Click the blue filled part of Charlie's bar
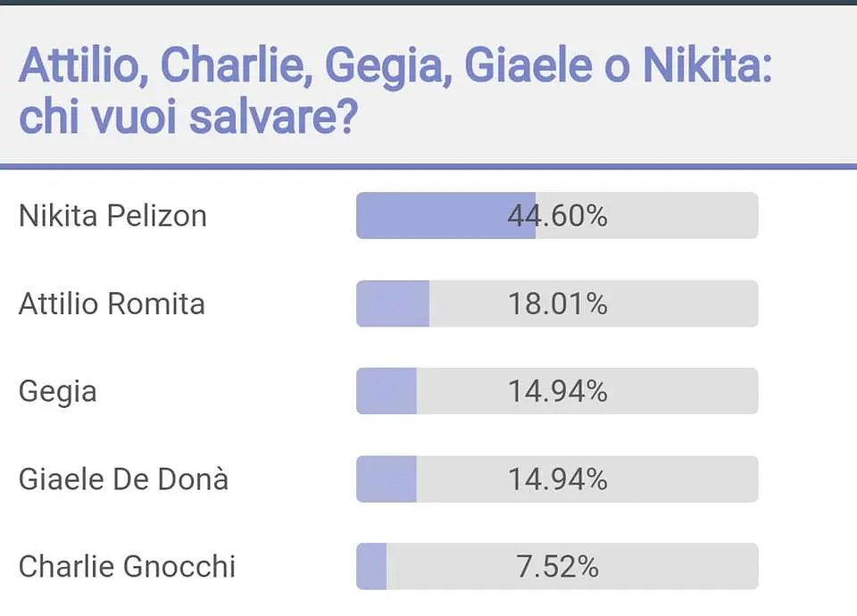This screenshot has height=616, width=857. click(371, 567)
